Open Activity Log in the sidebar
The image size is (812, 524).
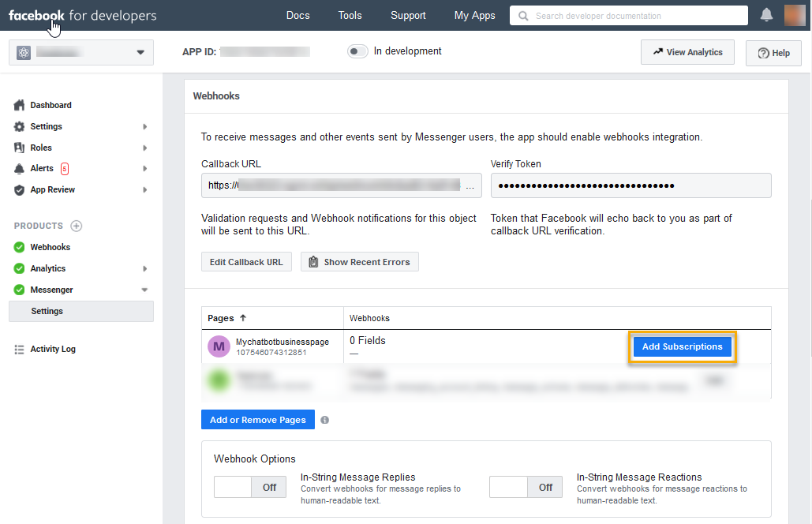point(53,349)
